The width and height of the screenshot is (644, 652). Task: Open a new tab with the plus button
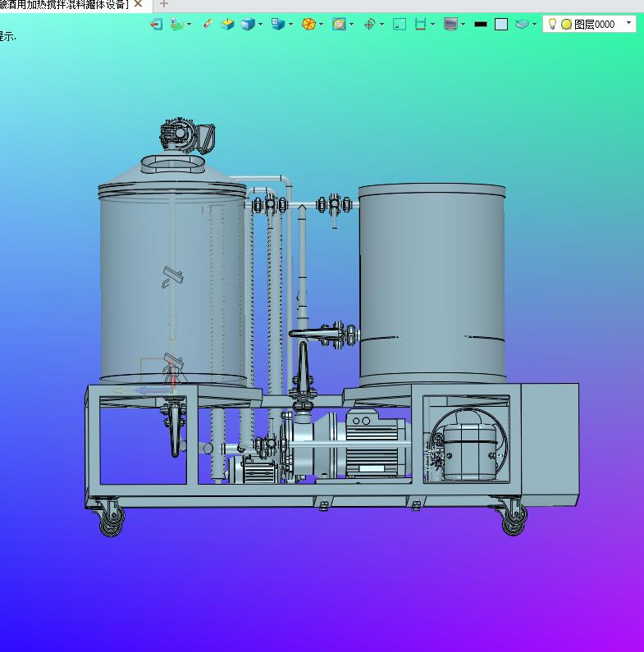tap(163, 4)
